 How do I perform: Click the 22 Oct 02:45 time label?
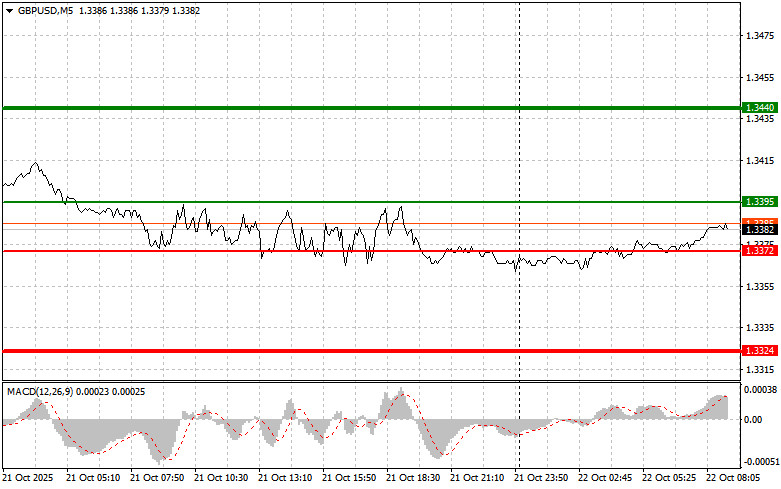coord(605,478)
